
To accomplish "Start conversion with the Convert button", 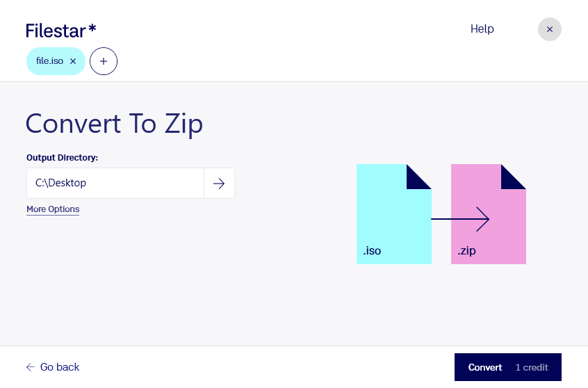I will coord(508,367).
